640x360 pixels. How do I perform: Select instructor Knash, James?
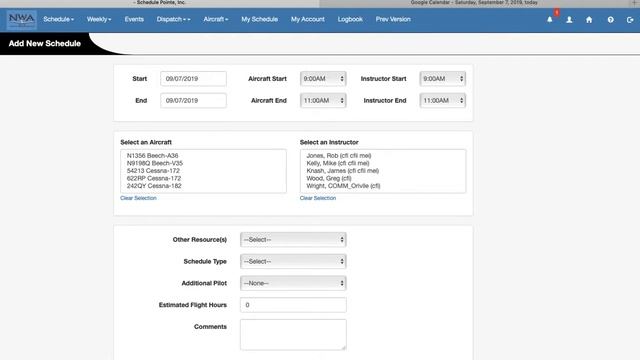[342, 171]
